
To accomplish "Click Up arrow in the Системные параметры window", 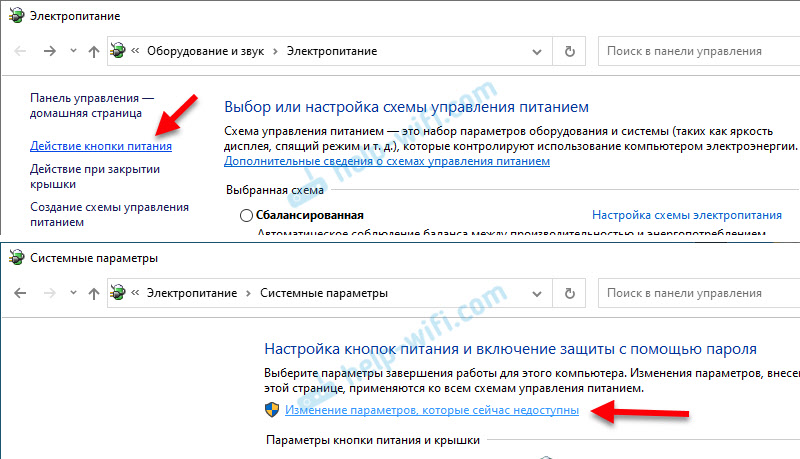I will tap(93, 293).
